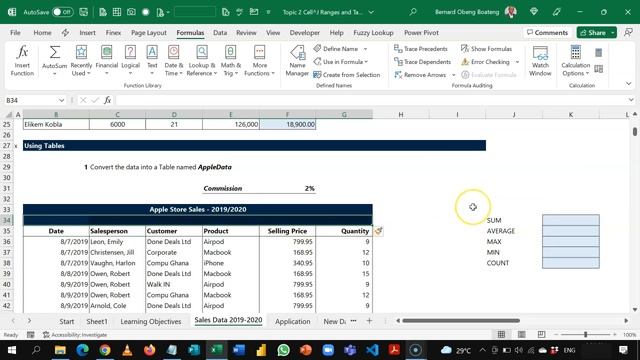Open Logical functions list
The width and height of the screenshot is (640, 360).
point(130,61)
